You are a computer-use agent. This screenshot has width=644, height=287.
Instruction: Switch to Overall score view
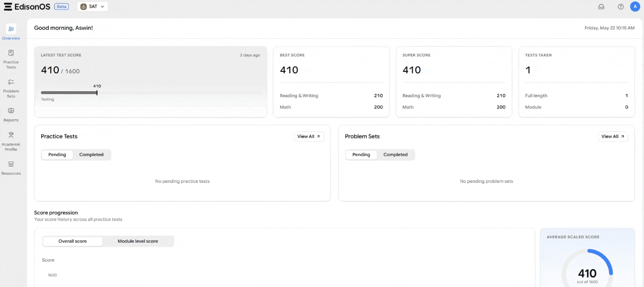pos(72,241)
